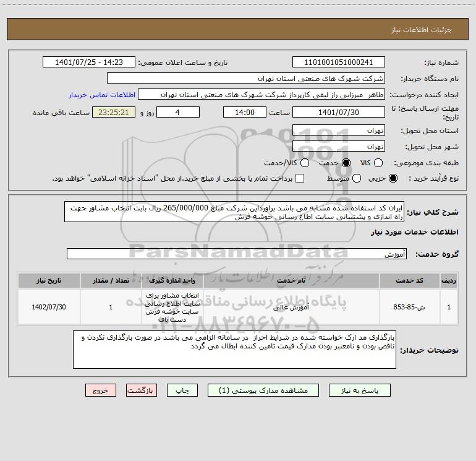
Task: Select the متوسط purchase type radio
Action: click(357, 178)
